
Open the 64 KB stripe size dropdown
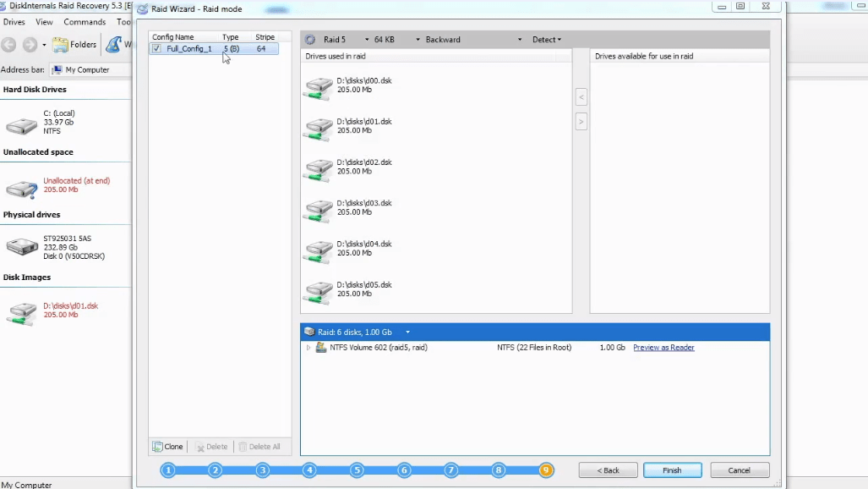coord(418,40)
